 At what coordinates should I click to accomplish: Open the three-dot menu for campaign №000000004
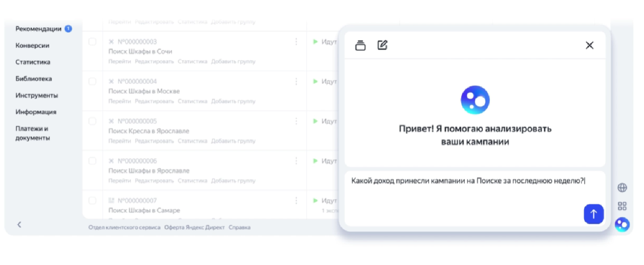296,81
